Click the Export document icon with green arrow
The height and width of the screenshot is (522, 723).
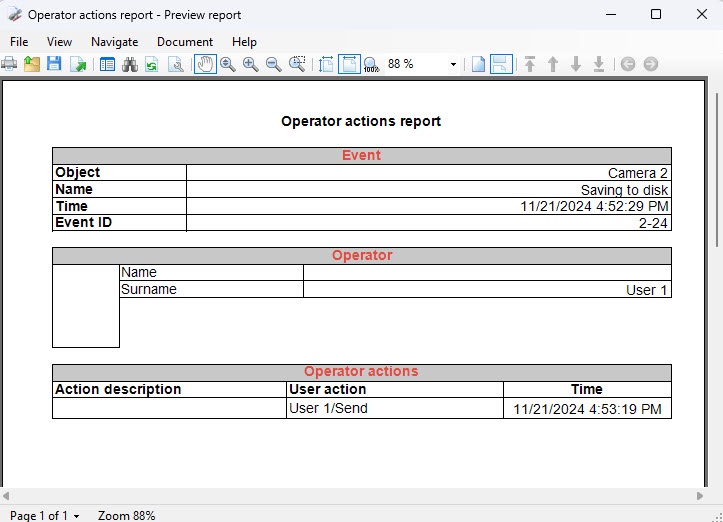(78, 64)
